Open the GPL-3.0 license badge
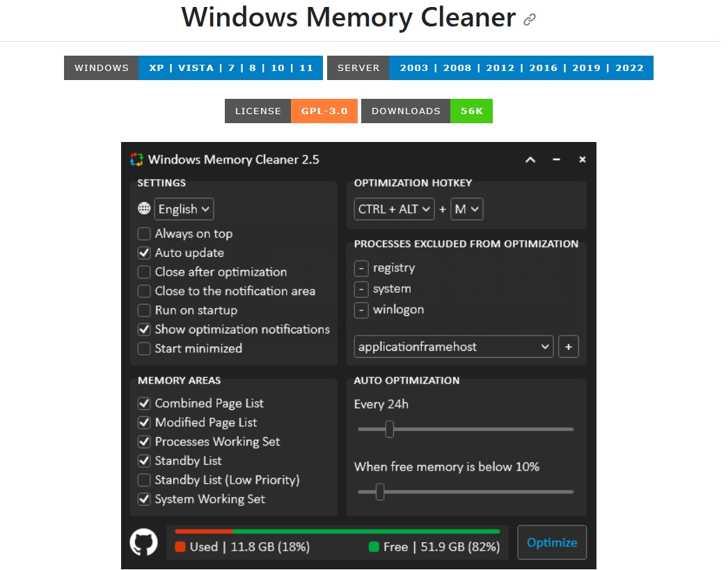 pyautogui.click(x=291, y=111)
